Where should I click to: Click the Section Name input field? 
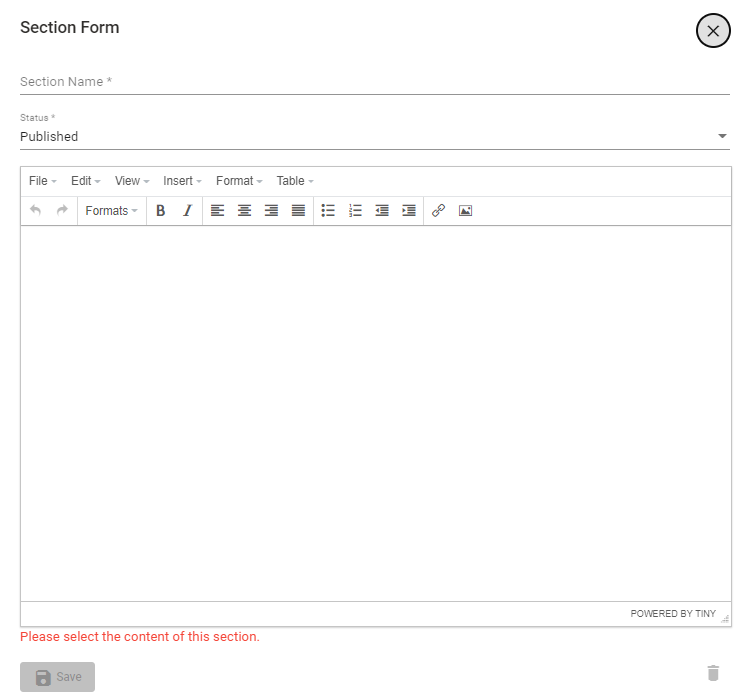374,82
